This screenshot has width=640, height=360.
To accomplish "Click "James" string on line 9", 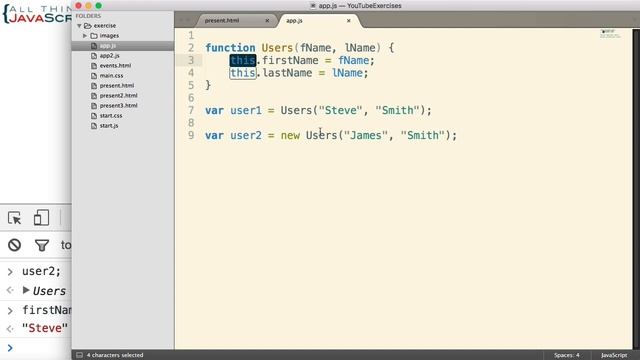I will pyautogui.click(x=365, y=135).
